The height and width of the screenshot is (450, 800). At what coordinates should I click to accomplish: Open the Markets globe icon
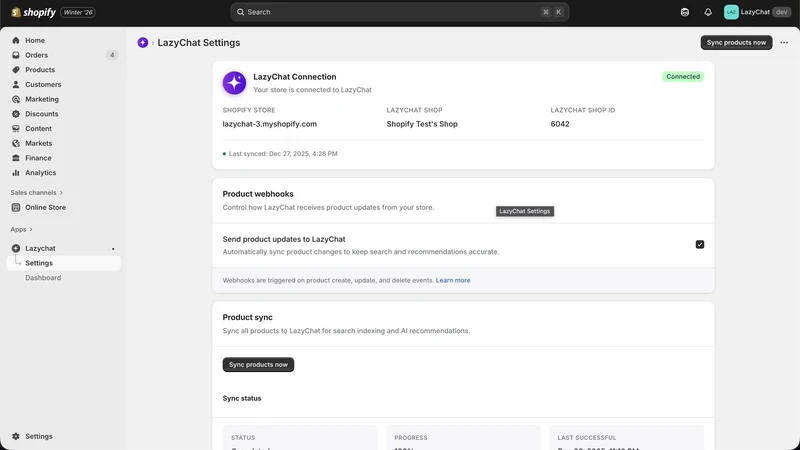[16, 143]
